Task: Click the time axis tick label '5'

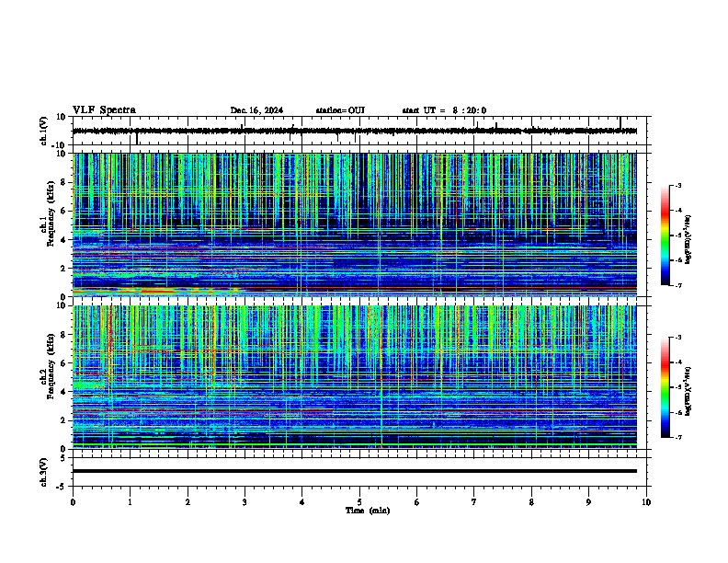Action: point(359,502)
